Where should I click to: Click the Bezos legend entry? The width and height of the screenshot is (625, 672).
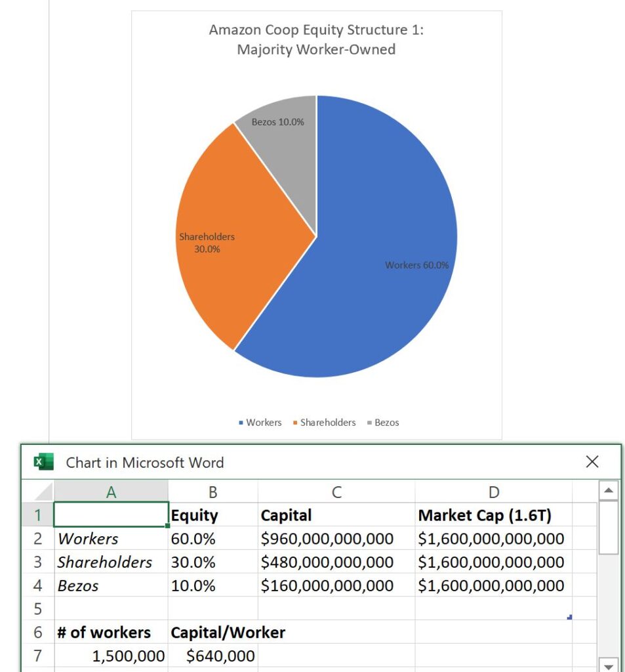(383, 423)
